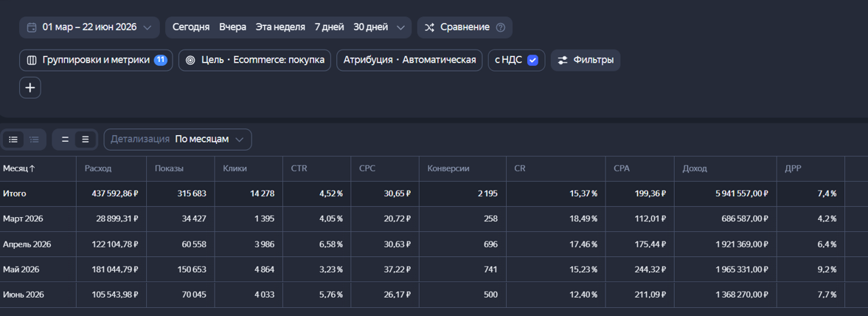Screen dimensions: 868x316
Task: Click the CPA column header
Action: point(622,168)
